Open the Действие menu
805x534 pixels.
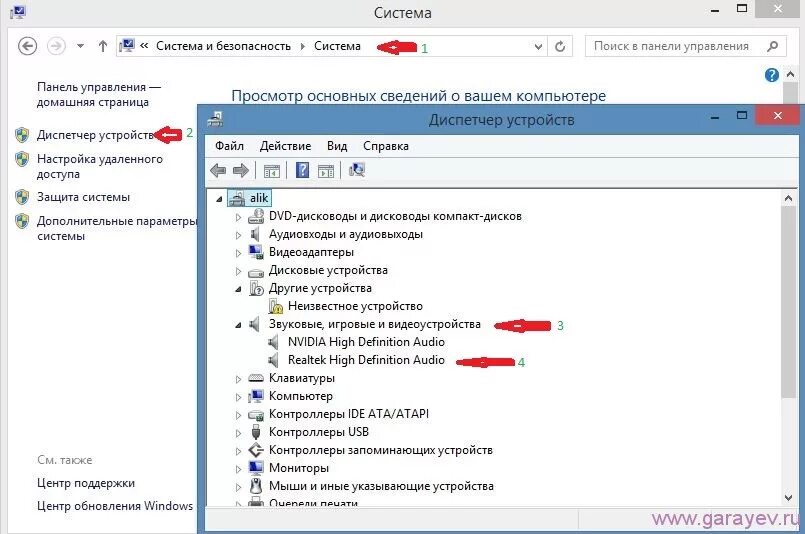coord(285,146)
